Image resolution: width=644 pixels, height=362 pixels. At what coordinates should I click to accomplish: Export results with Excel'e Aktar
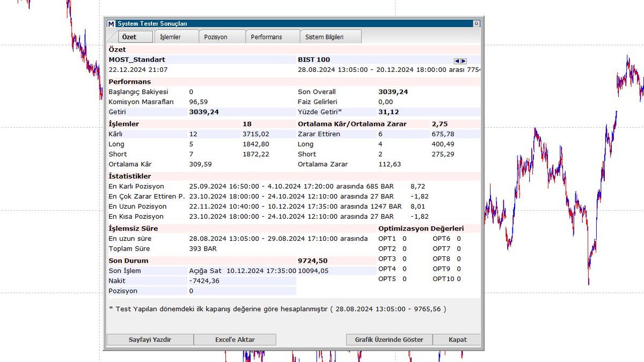coord(235,339)
